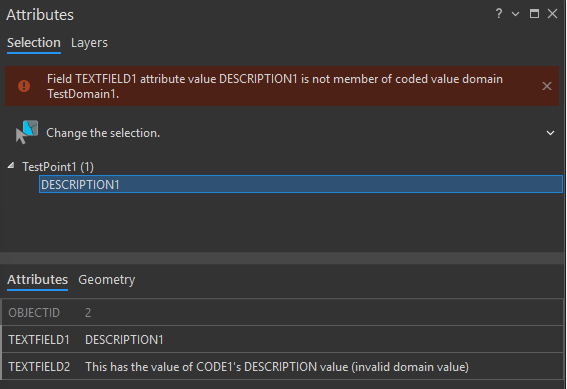Click the Attributes pane title
This screenshot has height=389, width=567.
pyautogui.click(x=40, y=15)
